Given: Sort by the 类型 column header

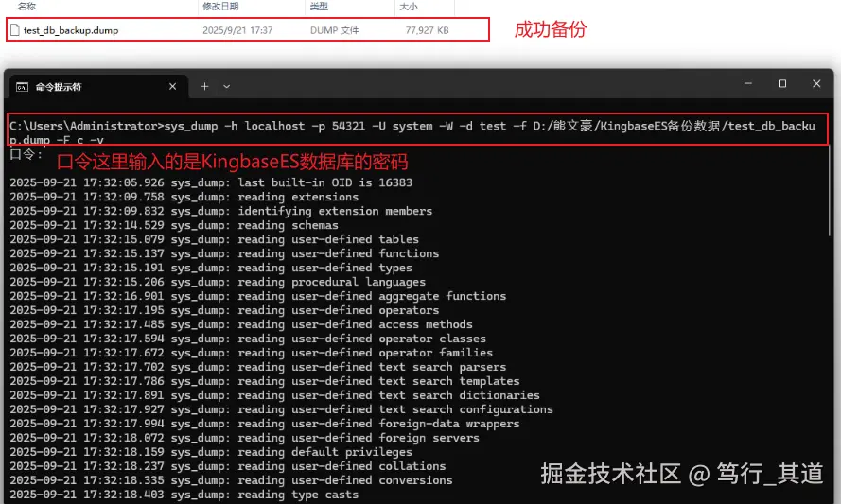Looking at the screenshot, I should (x=319, y=7).
